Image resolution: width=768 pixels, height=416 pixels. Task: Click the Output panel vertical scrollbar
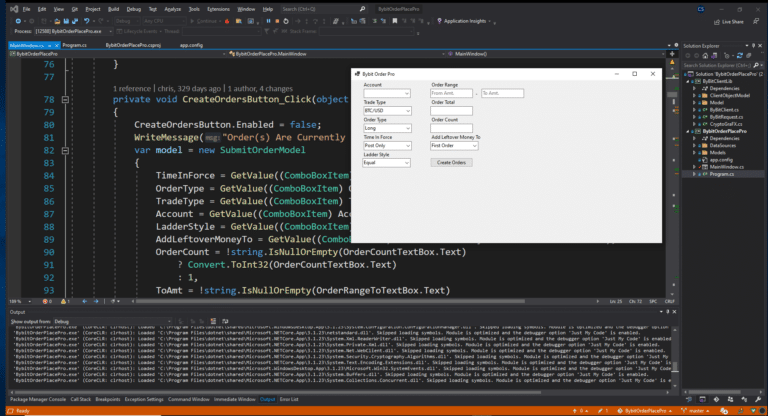[674, 367]
